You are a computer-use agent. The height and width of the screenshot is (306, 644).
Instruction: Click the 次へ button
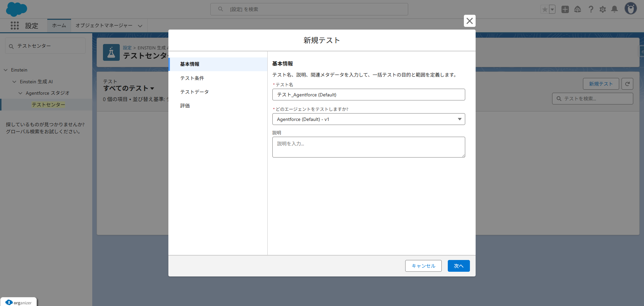tap(459, 266)
